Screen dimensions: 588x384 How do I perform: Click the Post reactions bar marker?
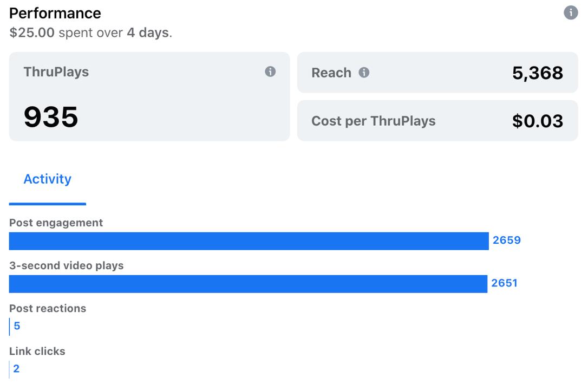pyautogui.click(x=9, y=327)
